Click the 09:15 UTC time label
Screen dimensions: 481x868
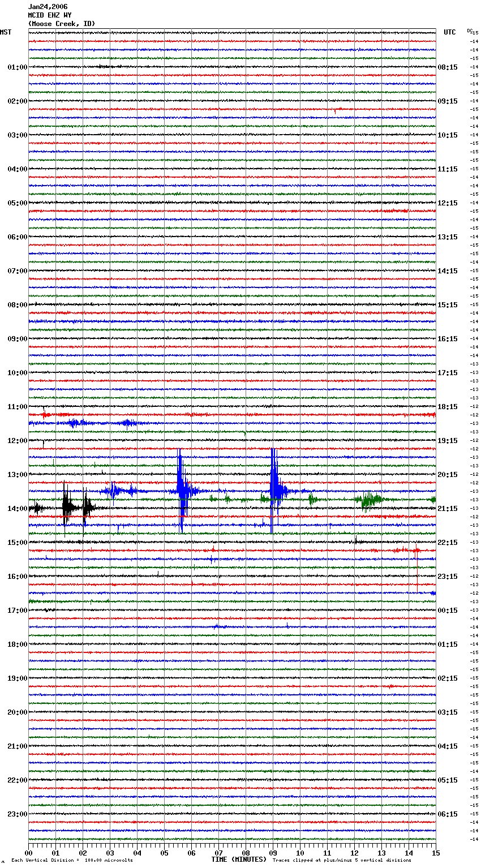click(448, 101)
